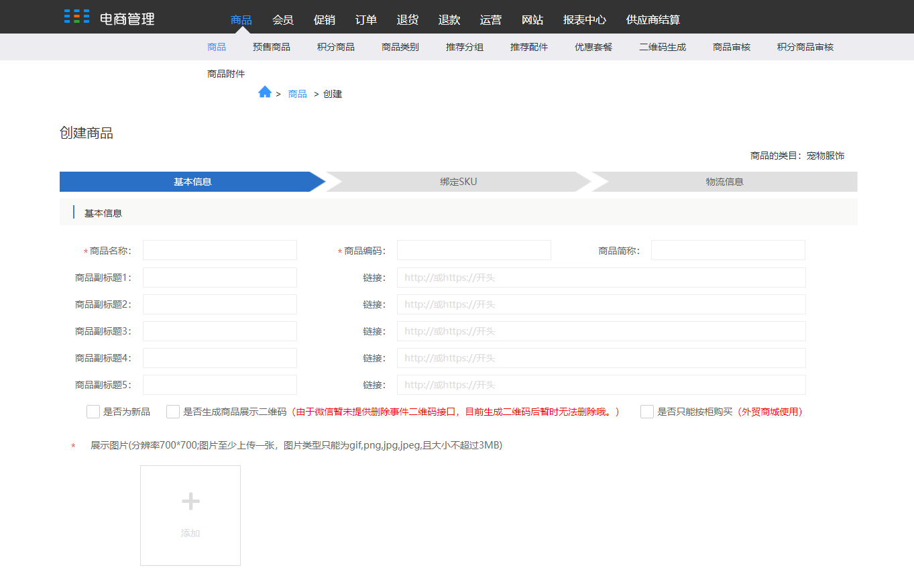Click the 商品副标题3 input field
This screenshot has height=588, width=914.
(220, 331)
